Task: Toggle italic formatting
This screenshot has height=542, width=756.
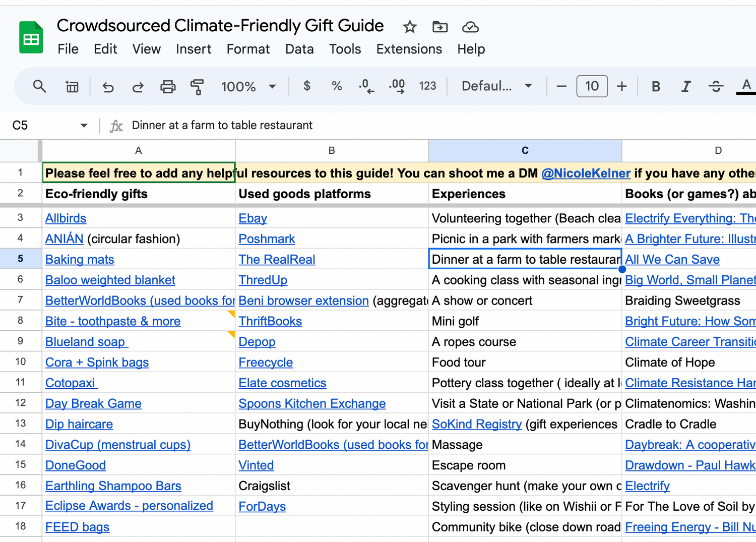Action: (x=685, y=87)
